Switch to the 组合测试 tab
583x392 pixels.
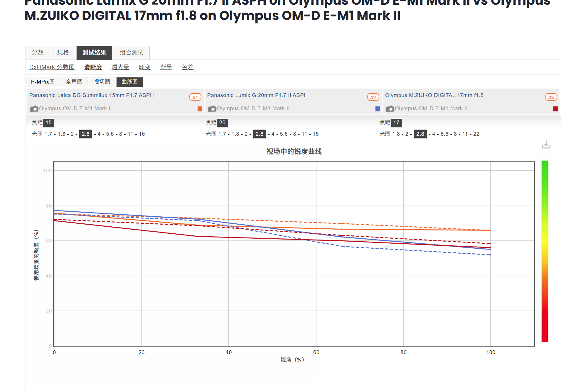pyautogui.click(x=132, y=53)
